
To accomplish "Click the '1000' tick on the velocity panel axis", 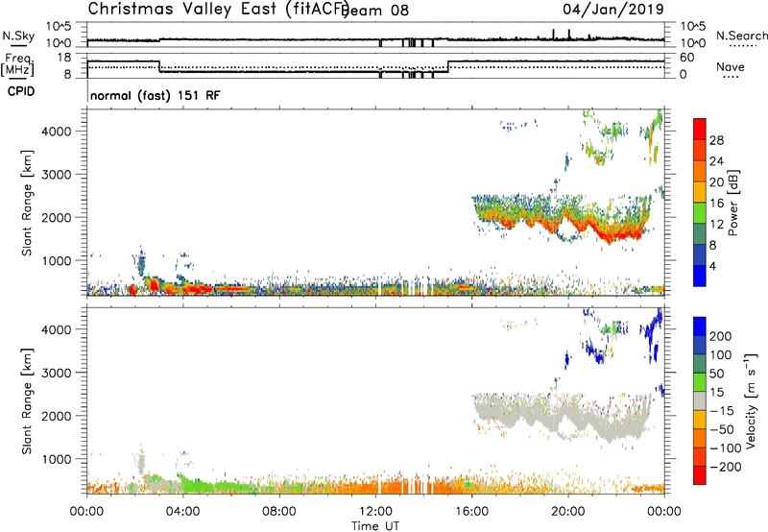I will [x=56, y=459].
